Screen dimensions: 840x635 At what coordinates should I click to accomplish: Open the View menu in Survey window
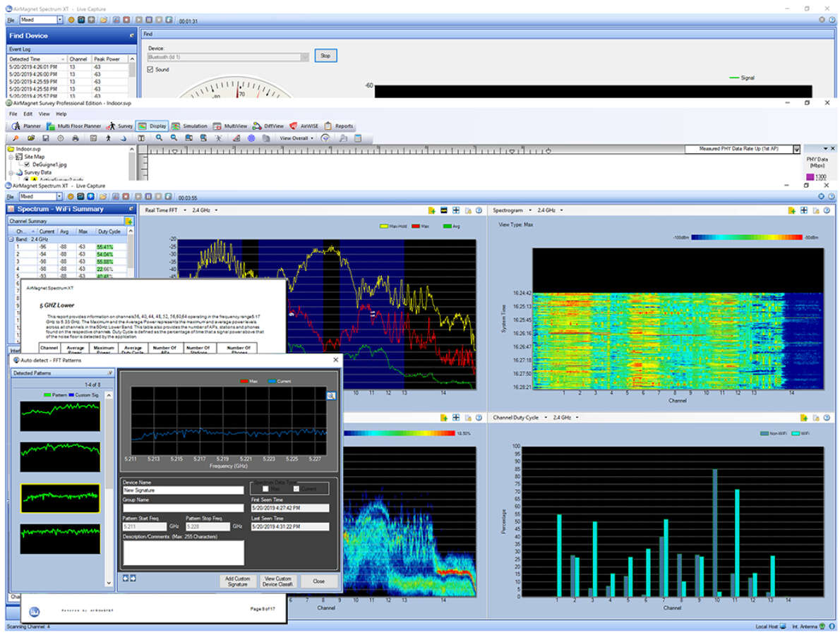pyautogui.click(x=44, y=114)
